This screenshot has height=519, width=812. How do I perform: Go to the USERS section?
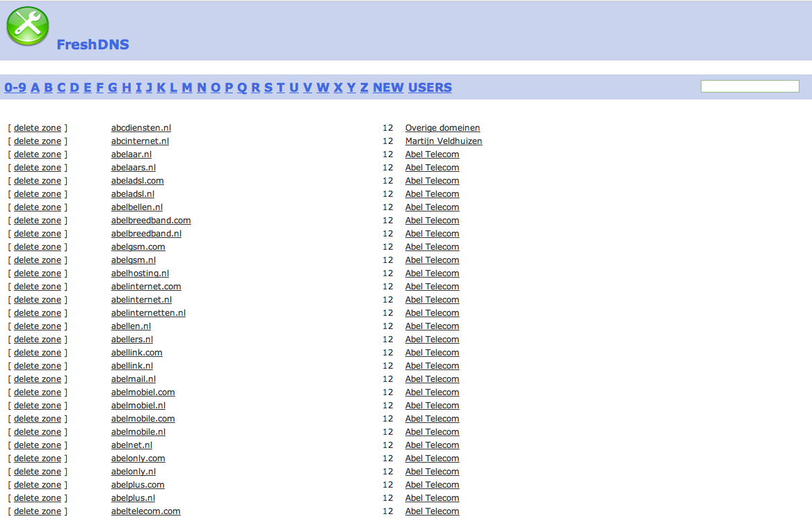[x=430, y=88]
